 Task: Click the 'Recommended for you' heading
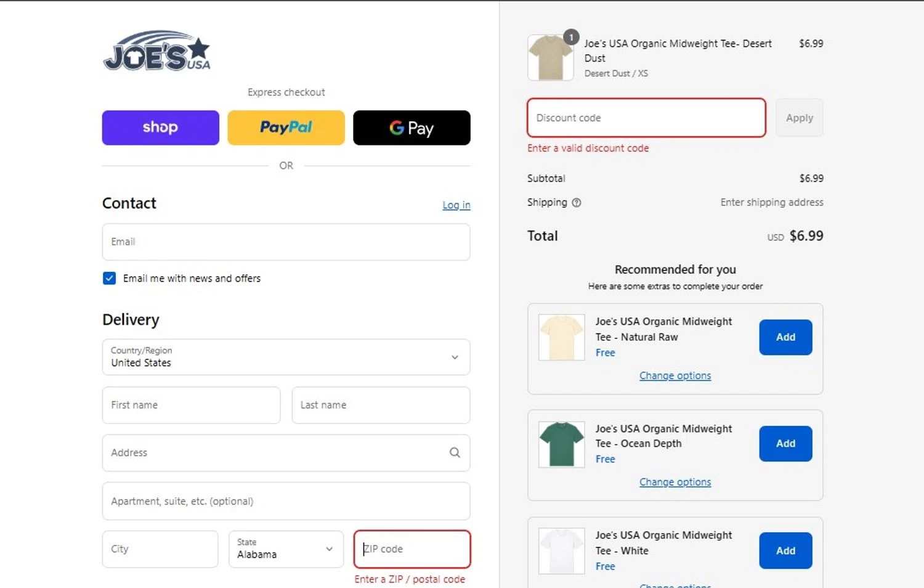click(675, 269)
